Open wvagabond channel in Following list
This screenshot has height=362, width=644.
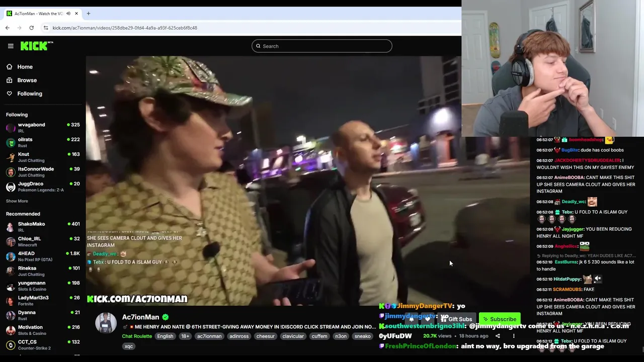point(43,127)
